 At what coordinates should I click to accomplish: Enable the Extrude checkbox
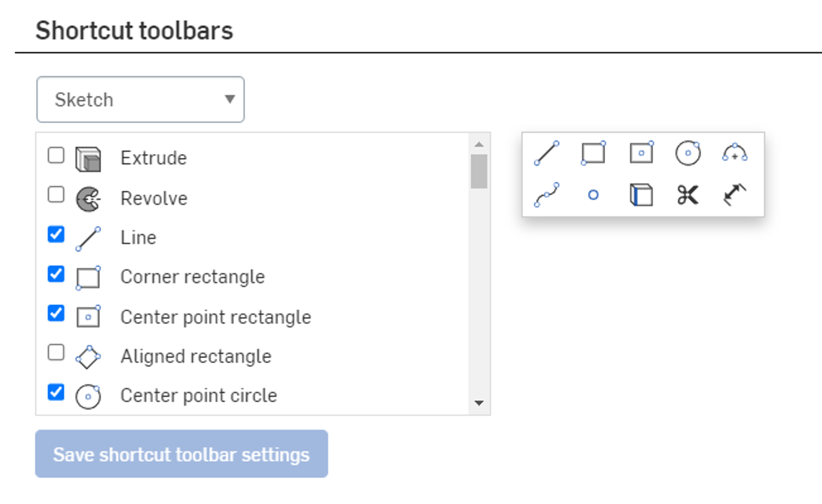55,155
